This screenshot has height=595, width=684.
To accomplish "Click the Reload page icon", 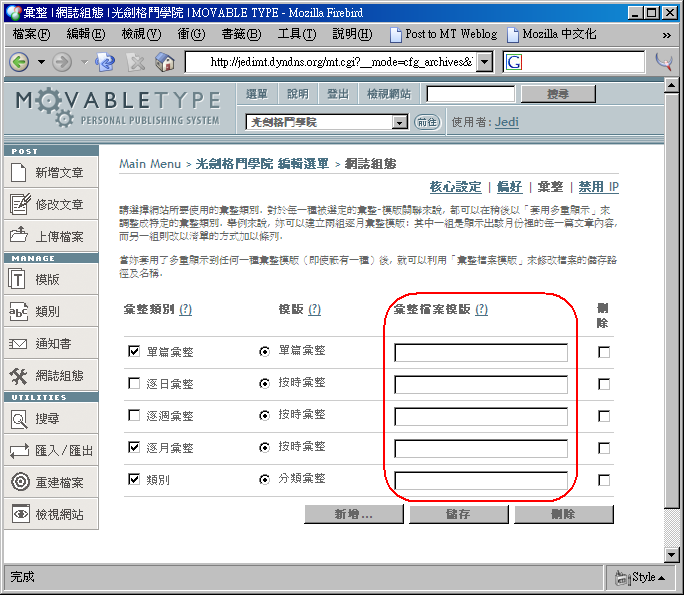I will pyautogui.click(x=105, y=62).
